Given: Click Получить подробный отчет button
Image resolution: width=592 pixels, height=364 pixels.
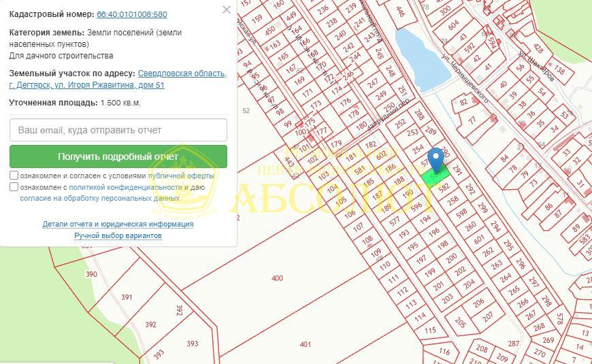Looking at the screenshot, I should tap(118, 156).
